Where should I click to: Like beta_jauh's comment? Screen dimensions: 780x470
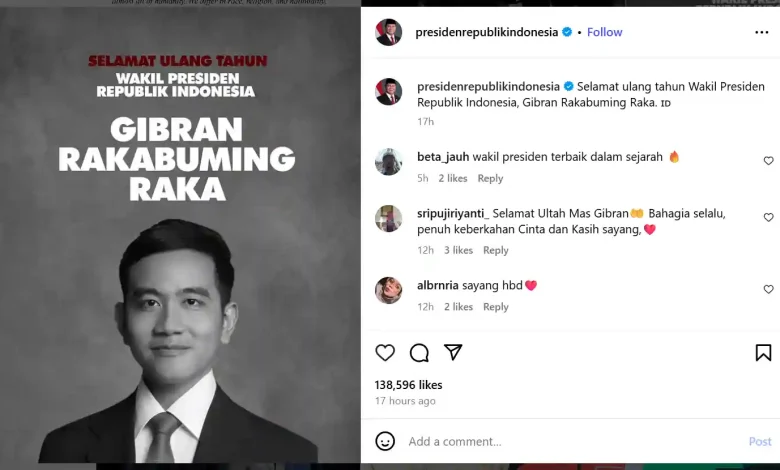pyautogui.click(x=769, y=161)
